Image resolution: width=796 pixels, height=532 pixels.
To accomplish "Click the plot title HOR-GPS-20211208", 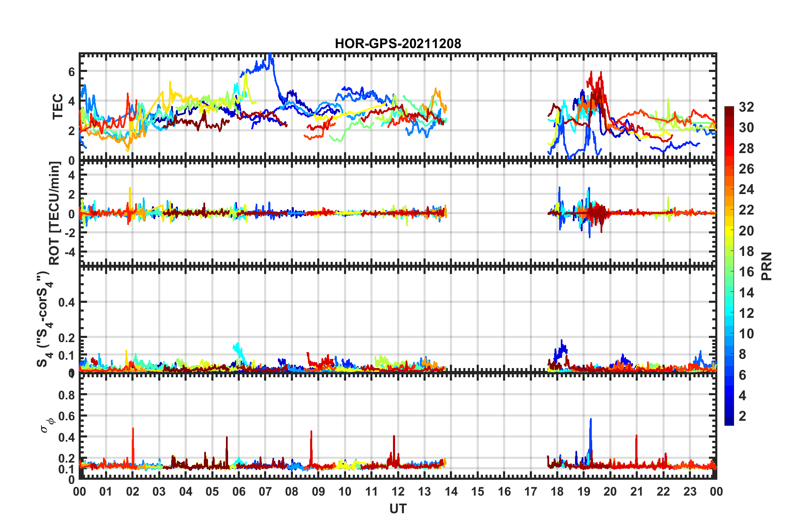I will pos(398,43).
